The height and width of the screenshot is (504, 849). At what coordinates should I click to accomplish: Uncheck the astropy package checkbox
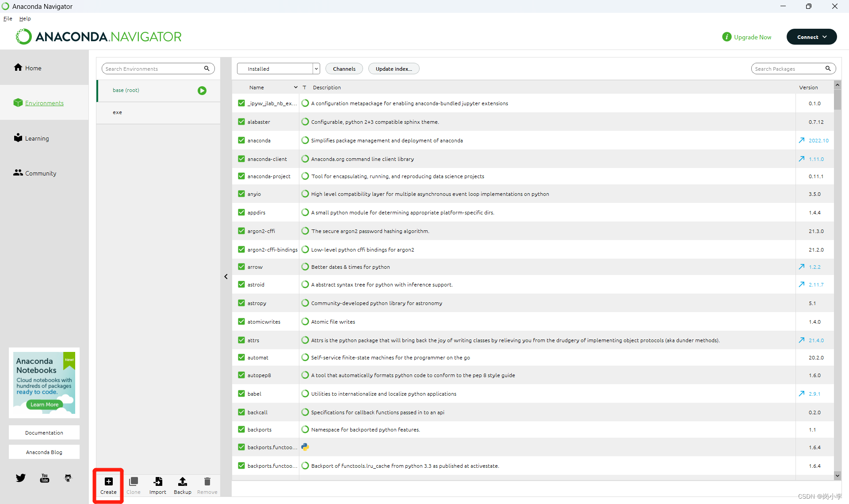pos(241,303)
